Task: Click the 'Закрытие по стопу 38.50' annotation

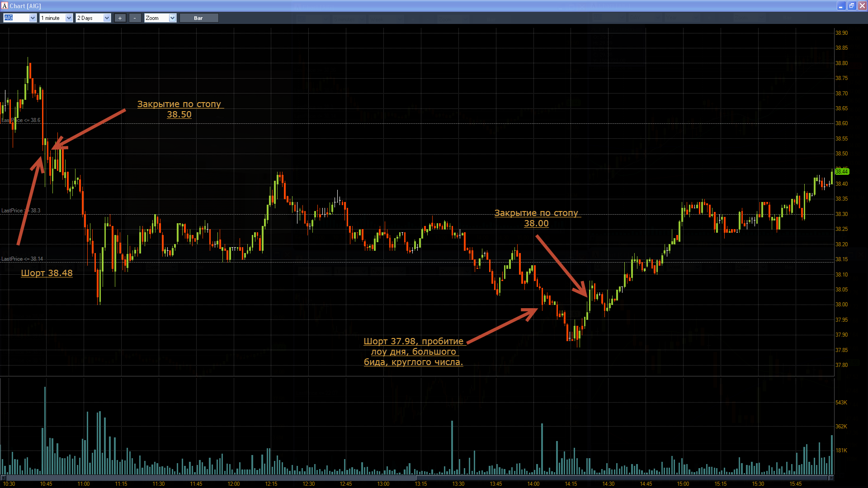Action: click(x=179, y=109)
